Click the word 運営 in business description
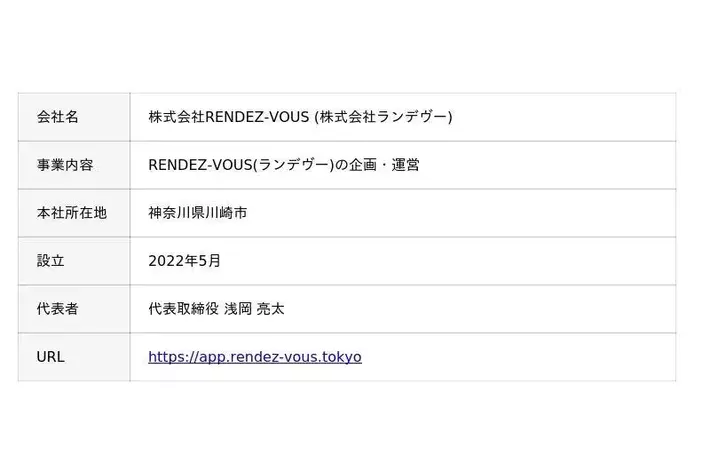Image resolution: width=710 pixels, height=474 pixels. tap(405, 165)
